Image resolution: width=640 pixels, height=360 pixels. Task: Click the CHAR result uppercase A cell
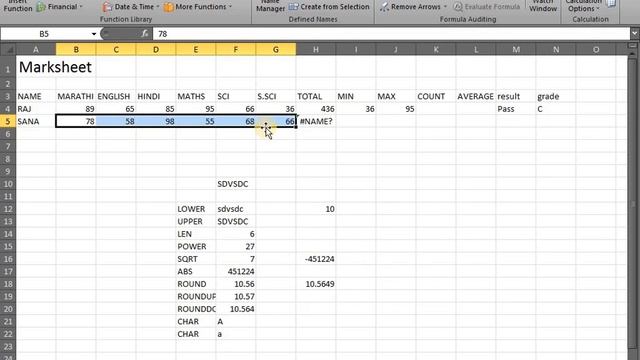tap(236, 322)
